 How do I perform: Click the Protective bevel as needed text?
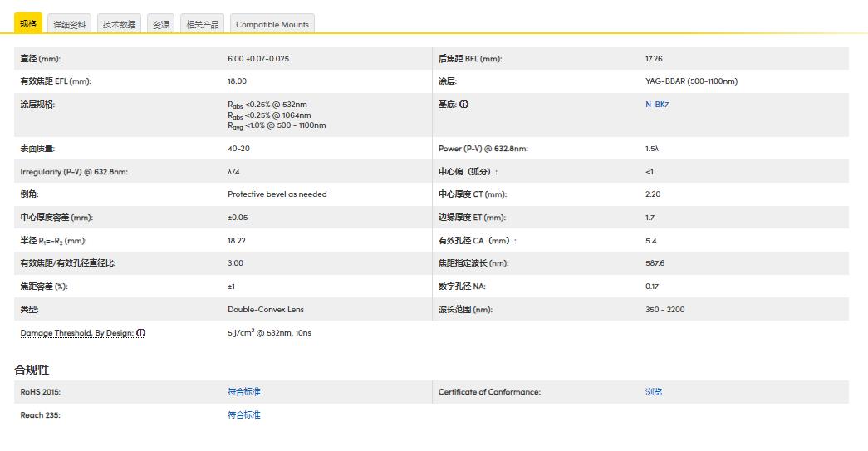(x=277, y=194)
